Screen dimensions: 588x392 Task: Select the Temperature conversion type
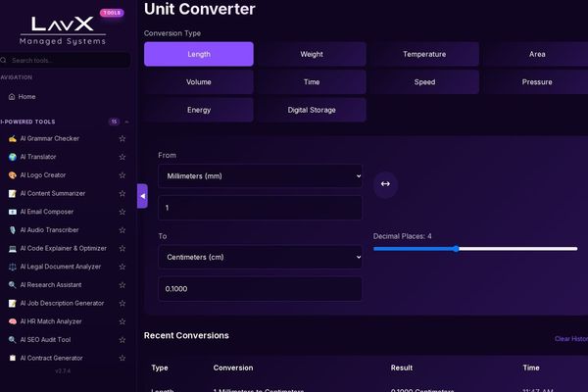tap(424, 54)
